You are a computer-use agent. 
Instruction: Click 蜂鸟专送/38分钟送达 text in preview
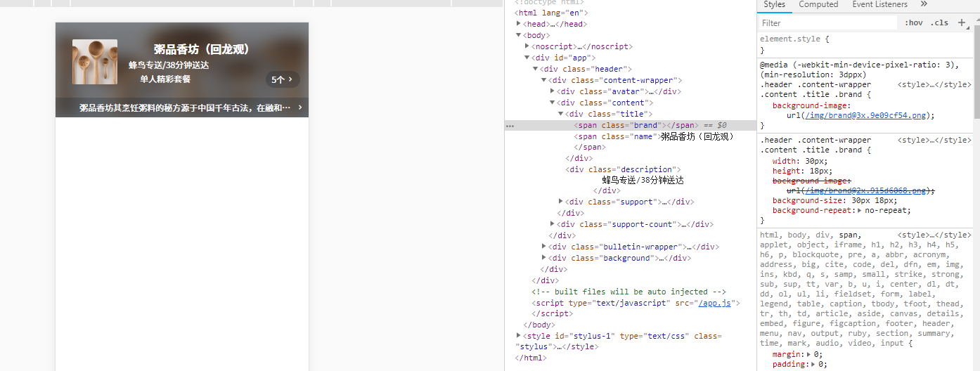(x=169, y=65)
